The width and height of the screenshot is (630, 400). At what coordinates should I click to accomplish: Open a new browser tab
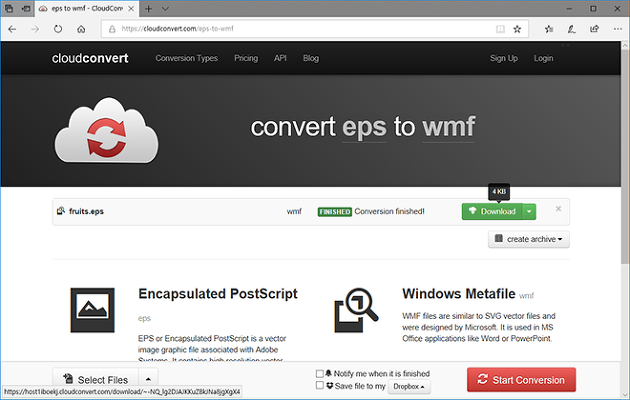pos(149,8)
